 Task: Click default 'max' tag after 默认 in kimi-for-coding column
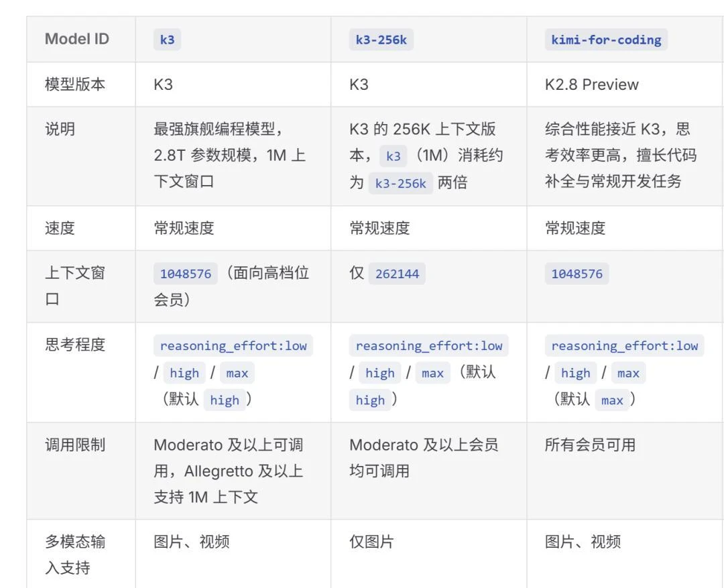pos(612,400)
